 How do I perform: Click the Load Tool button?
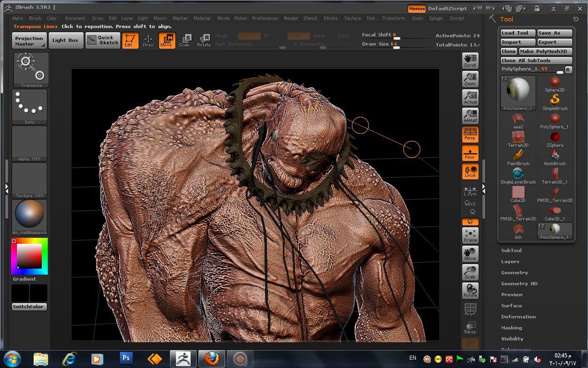click(518, 33)
